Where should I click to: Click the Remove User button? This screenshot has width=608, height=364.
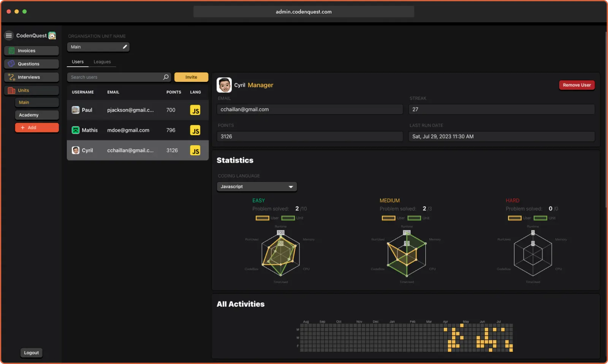click(x=577, y=85)
